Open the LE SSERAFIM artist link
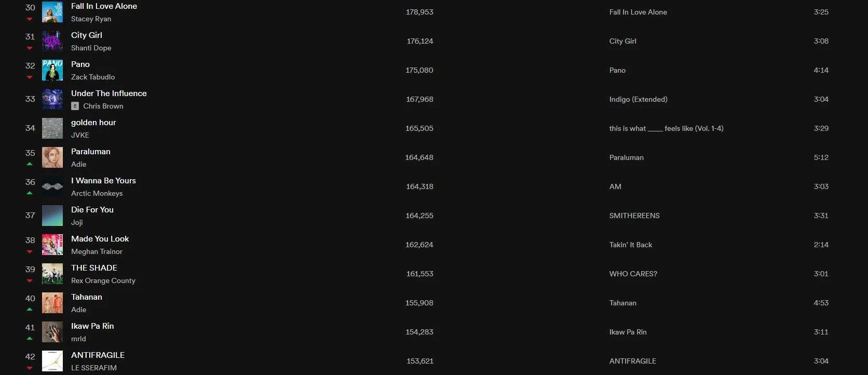This screenshot has width=868, height=375. (x=94, y=368)
